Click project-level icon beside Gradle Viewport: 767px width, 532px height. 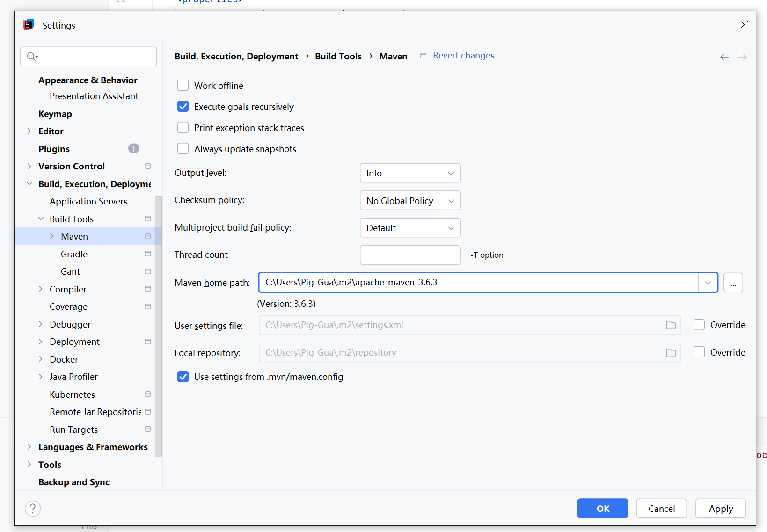click(x=148, y=254)
